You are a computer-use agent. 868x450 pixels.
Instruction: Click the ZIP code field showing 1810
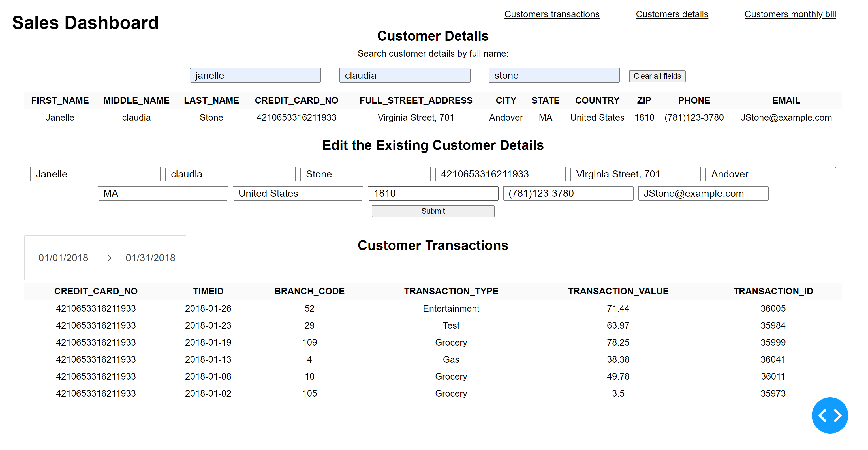coord(433,193)
